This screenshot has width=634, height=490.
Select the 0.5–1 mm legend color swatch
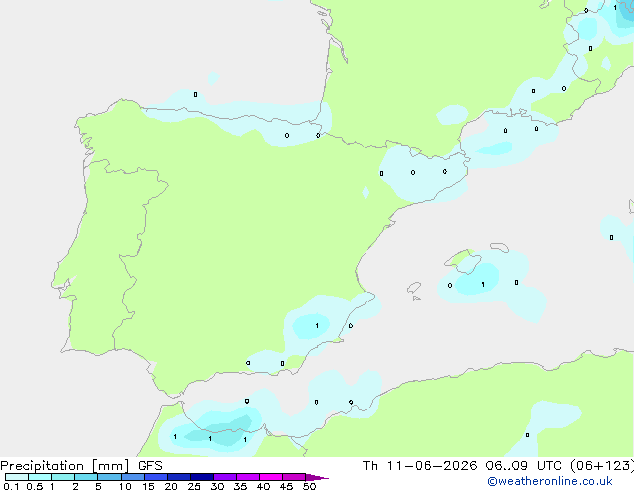point(40,477)
